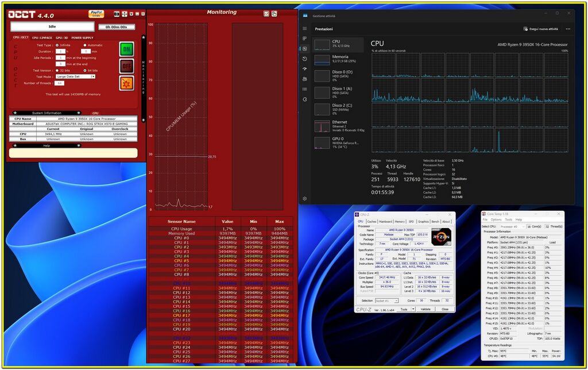
Task: Select the Infinite test type option
Action: [x=57, y=45]
